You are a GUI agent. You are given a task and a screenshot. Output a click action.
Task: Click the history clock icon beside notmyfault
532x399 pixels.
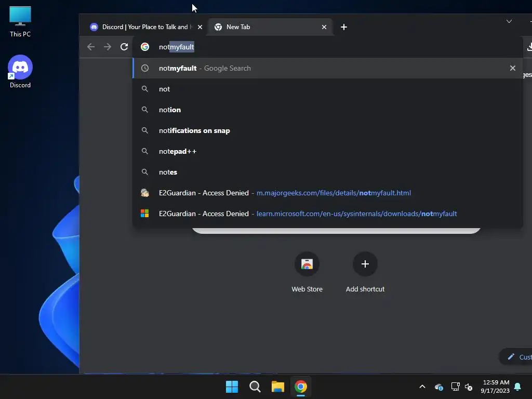145,68
